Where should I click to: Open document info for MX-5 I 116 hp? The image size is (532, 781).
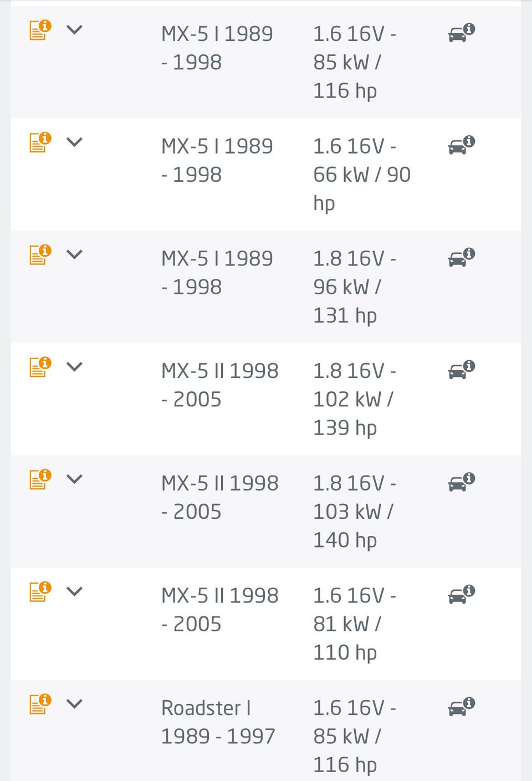[40, 30]
